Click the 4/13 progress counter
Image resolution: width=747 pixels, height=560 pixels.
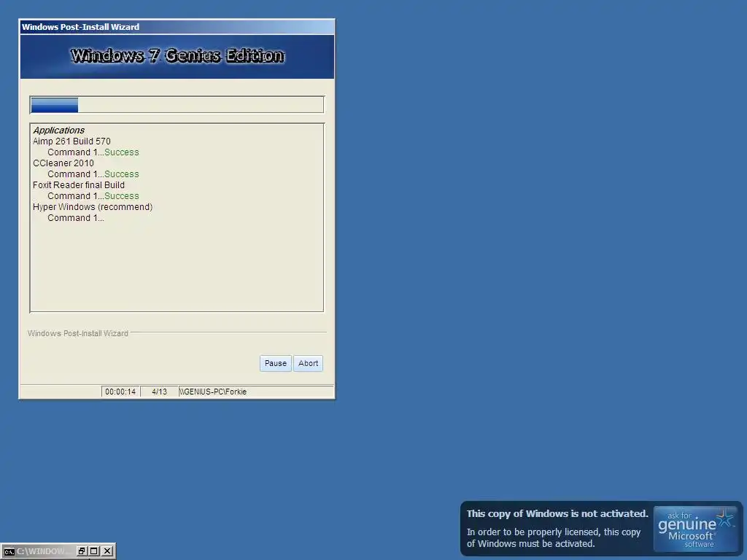[x=159, y=392]
